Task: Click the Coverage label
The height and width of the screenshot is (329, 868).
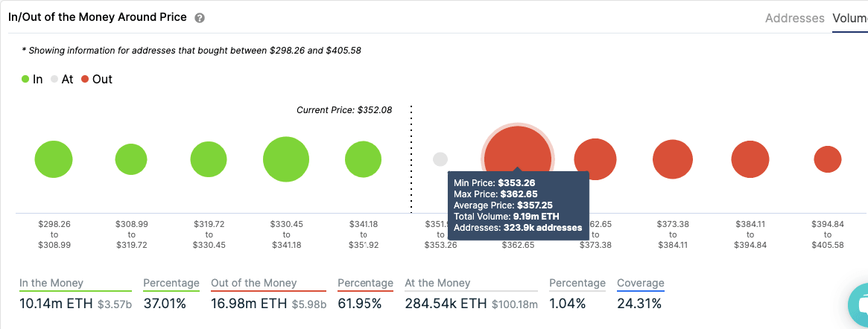Action: pos(640,283)
